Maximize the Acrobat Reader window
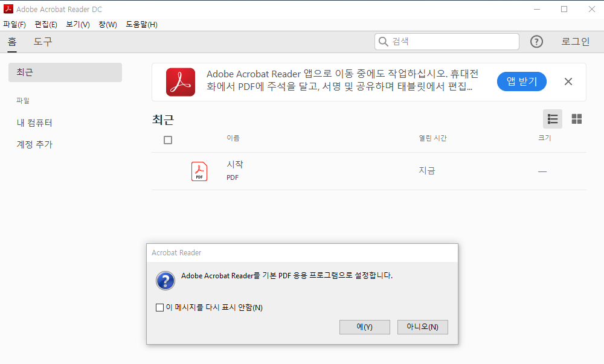This screenshot has height=364, width=604. [564, 9]
